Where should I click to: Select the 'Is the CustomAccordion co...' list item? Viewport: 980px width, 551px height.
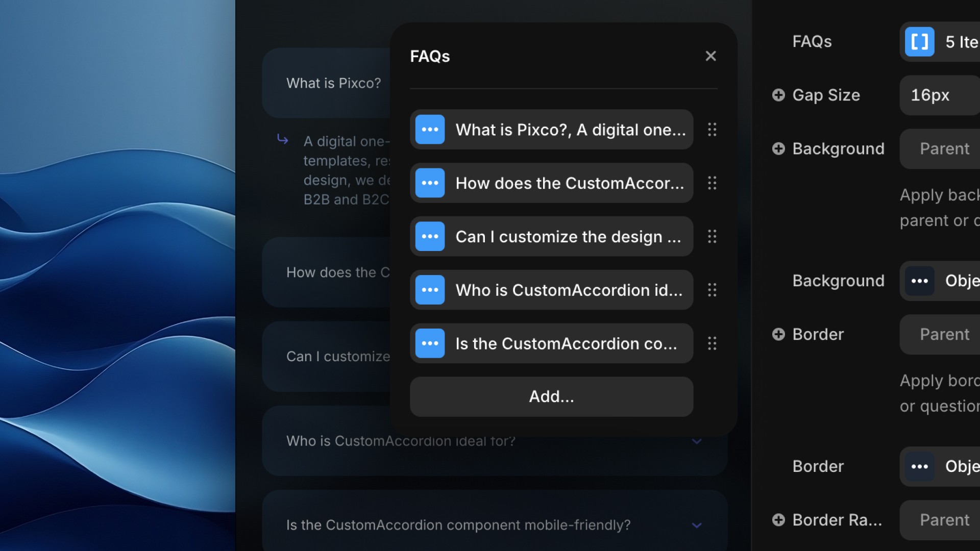[x=551, y=343]
